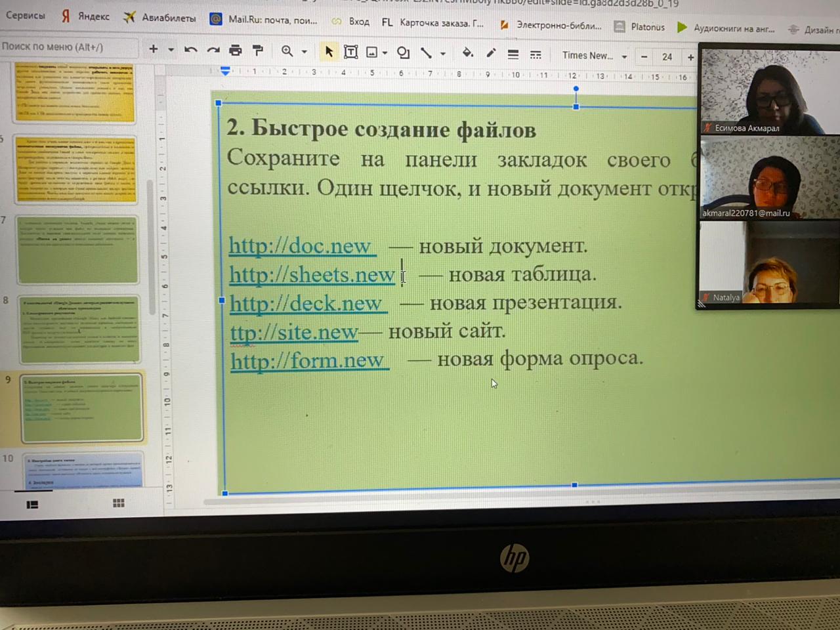Expand the new slide layout dropdown arrow
The height and width of the screenshot is (630, 840).
point(171,49)
